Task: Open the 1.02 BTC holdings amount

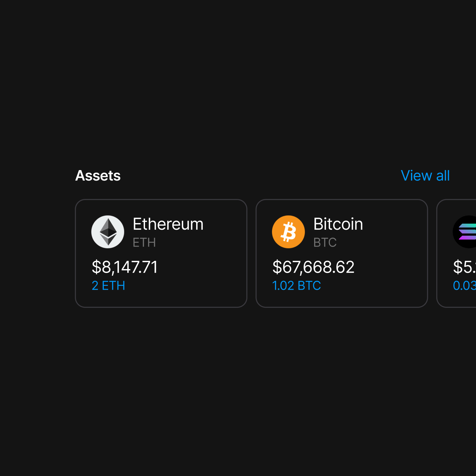Action: (296, 286)
